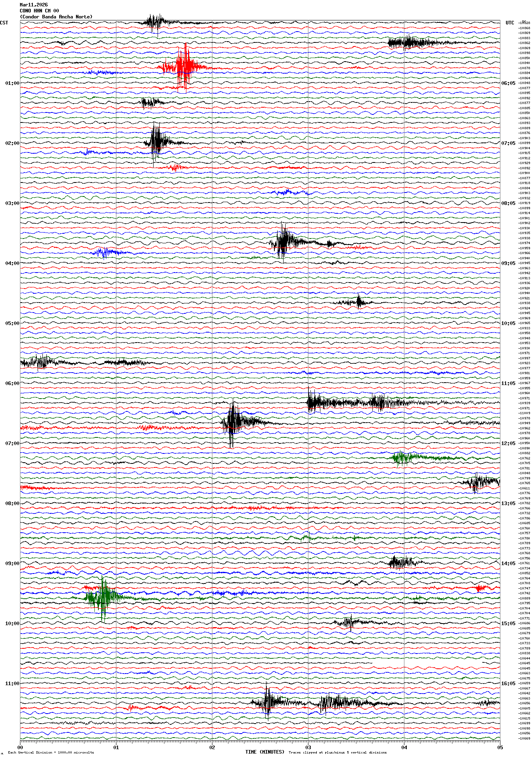This screenshot has width=532, height=758.
Task: Click the 06:05 UTC time label
Action: [x=508, y=83]
